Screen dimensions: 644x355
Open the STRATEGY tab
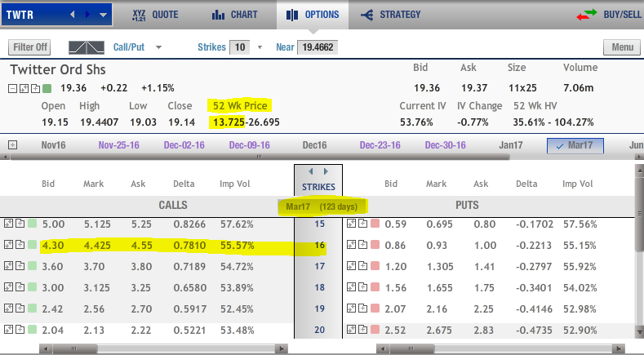tap(391, 15)
